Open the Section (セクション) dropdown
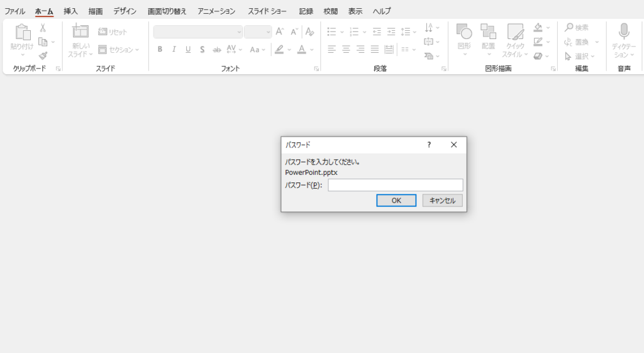The image size is (644, 353). point(118,50)
